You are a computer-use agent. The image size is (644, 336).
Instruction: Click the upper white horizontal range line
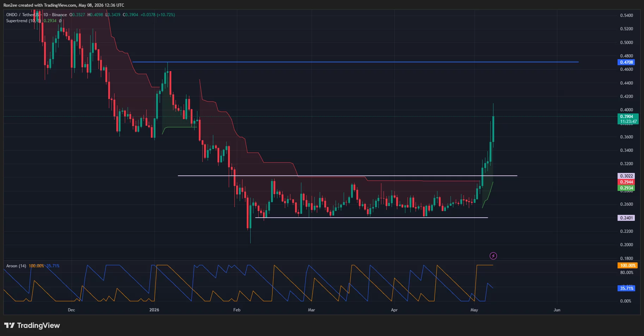pyautogui.click(x=348, y=175)
